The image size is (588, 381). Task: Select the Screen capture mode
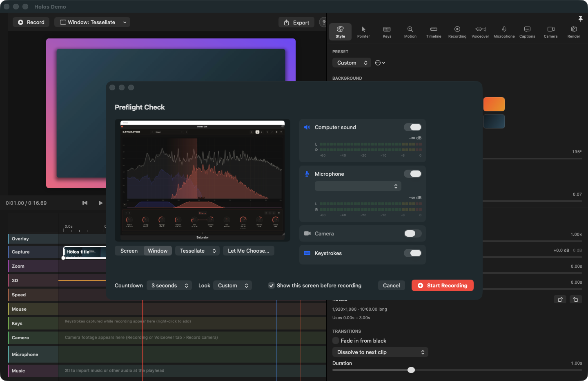129,251
